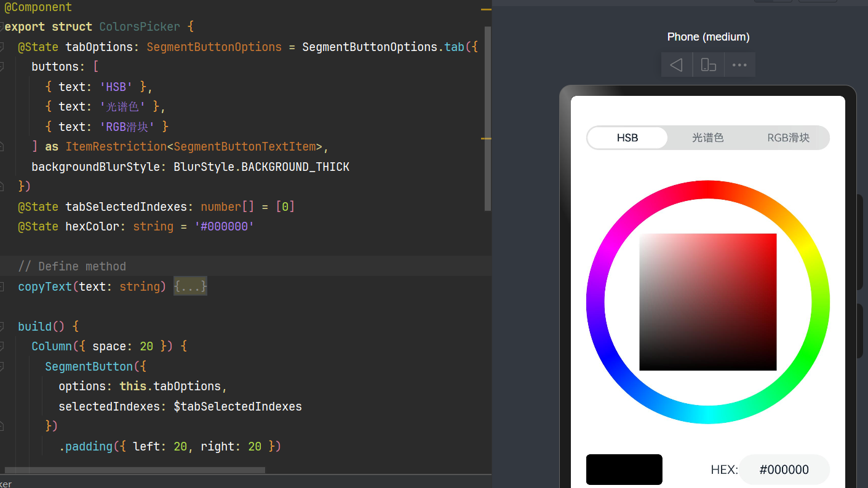Screen dimensions: 868x488
Task: Click fold-end marker beside }) below backgroundBlurStyle
Action: point(2,187)
